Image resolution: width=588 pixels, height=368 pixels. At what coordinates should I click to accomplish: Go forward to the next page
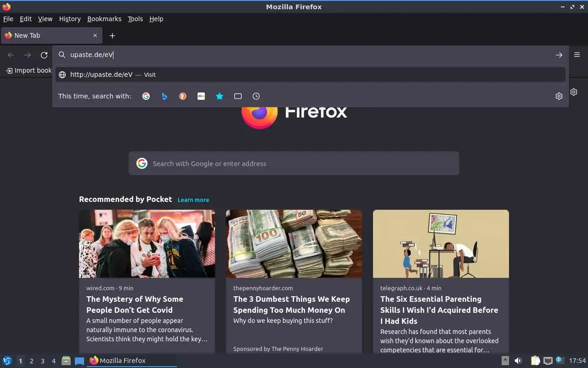pos(28,55)
